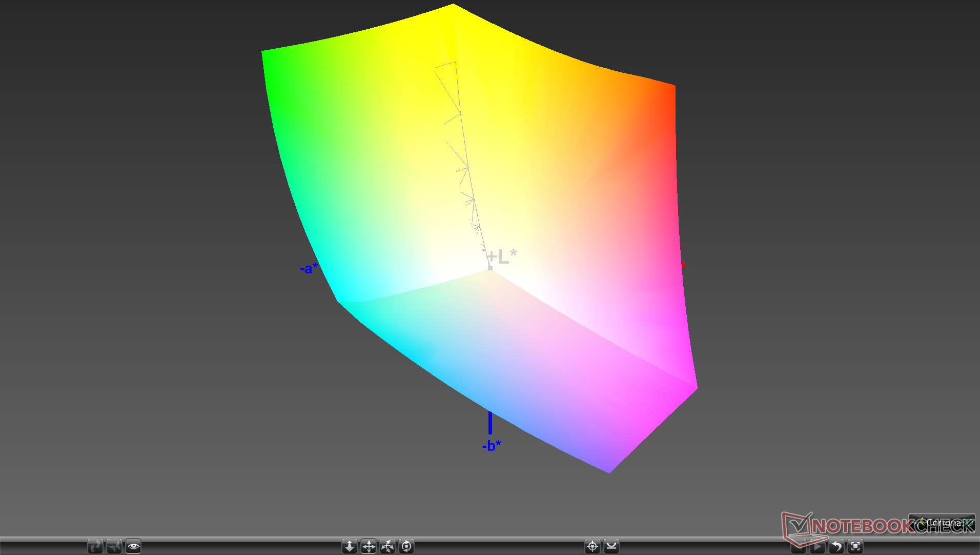Click the -b* axis label
The width and height of the screenshot is (980, 555).
[492, 445]
